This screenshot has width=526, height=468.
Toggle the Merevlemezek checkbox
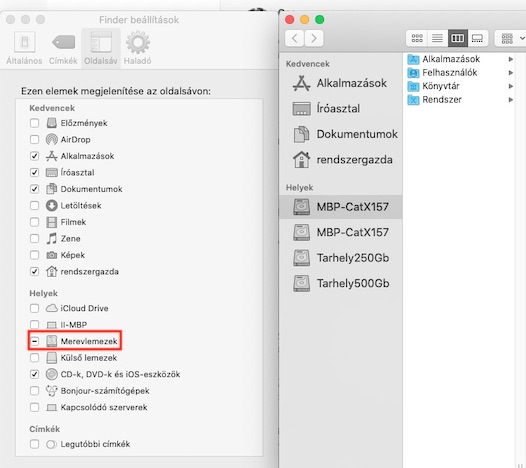(x=34, y=341)
